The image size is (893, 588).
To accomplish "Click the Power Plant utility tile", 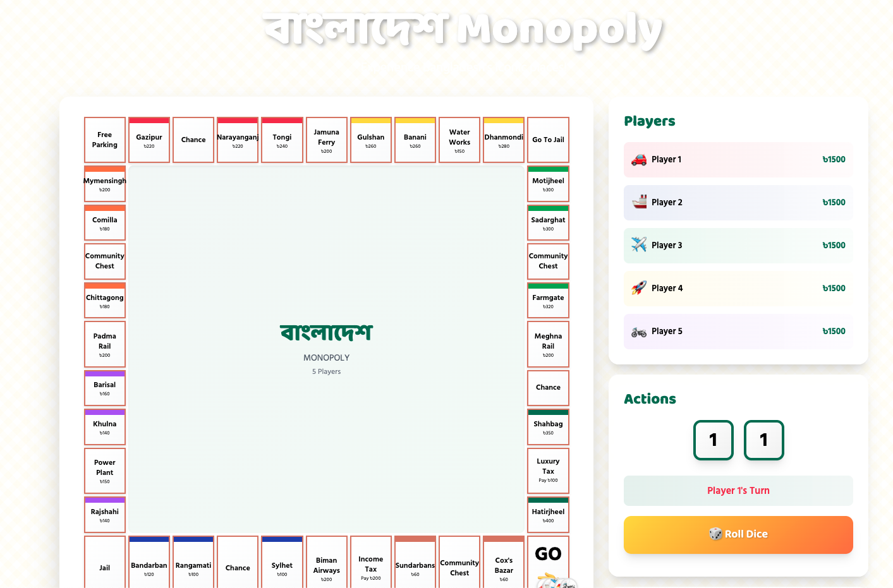I will pyautogui.click(x=105, y=471).
